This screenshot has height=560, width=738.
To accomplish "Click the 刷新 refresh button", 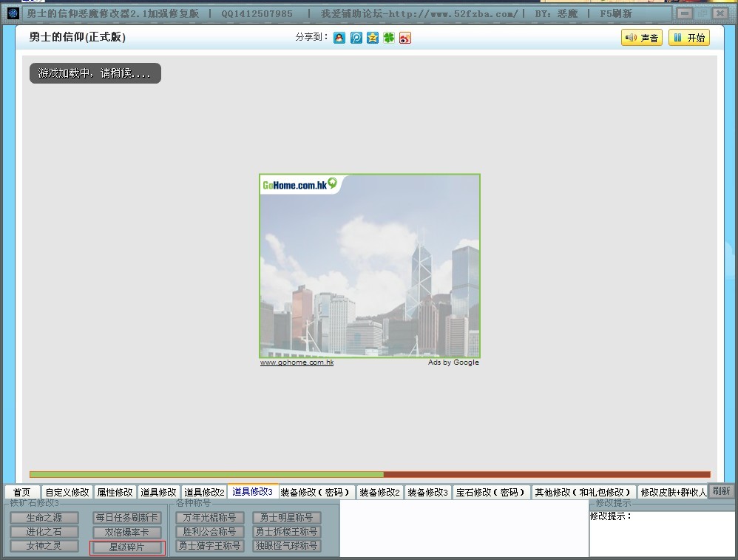I will coord(721,491).
